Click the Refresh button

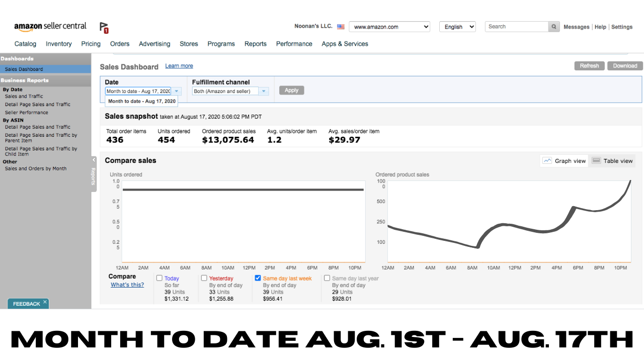pyautogui.click(x=589, y=66)
